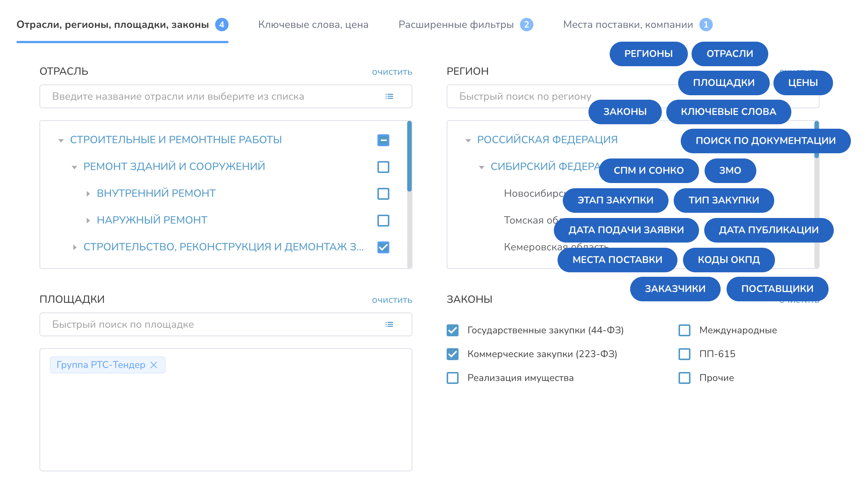Expand Строительство, реконструкция и демонтаж node
Viewport: 868px width, 481px height.
pos(75,247)
